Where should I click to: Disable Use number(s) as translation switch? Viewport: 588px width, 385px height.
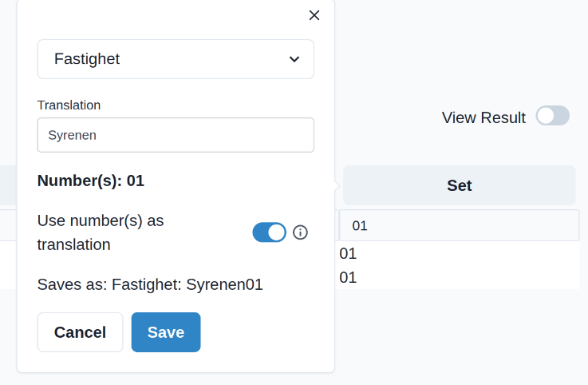[269, 232]
